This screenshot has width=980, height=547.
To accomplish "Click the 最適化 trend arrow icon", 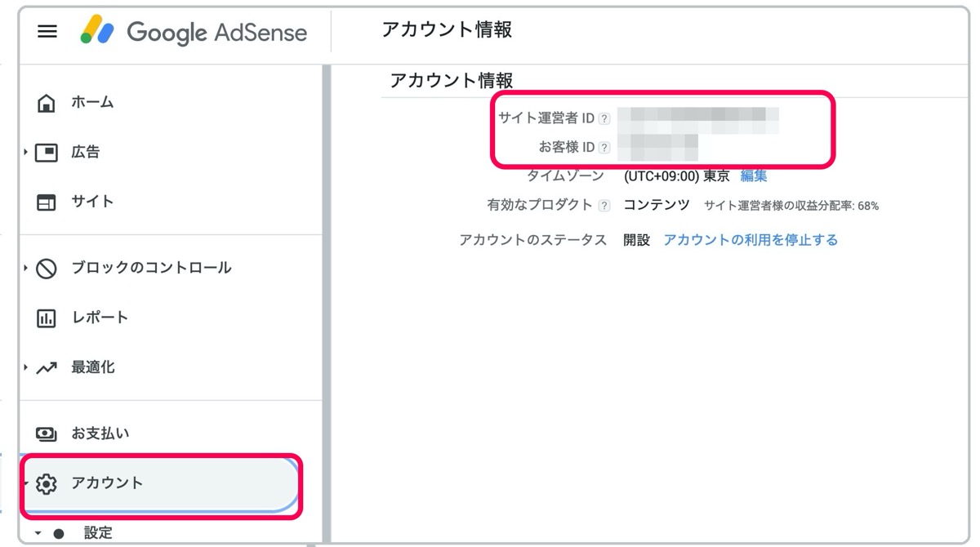I will (x=47, y=368).
